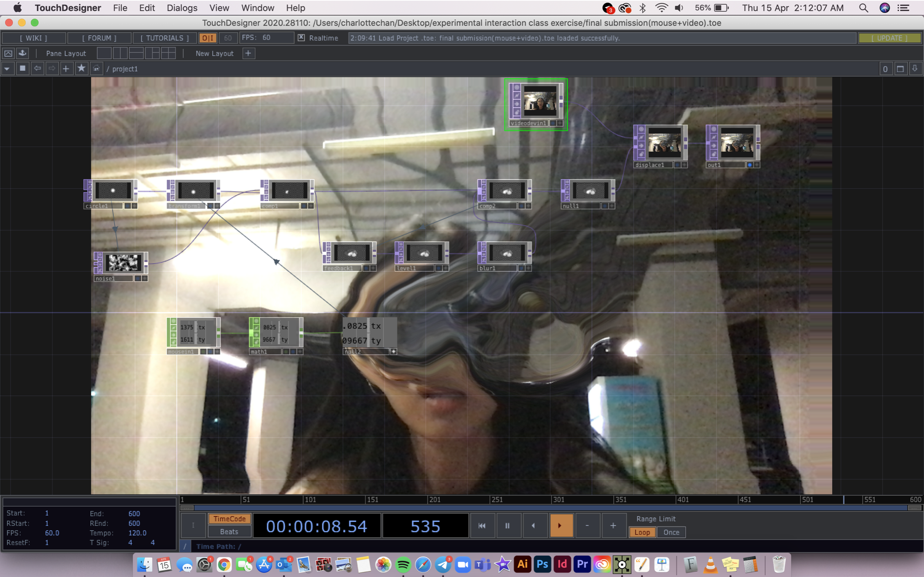Open the Edit menu

pos(147,8)
